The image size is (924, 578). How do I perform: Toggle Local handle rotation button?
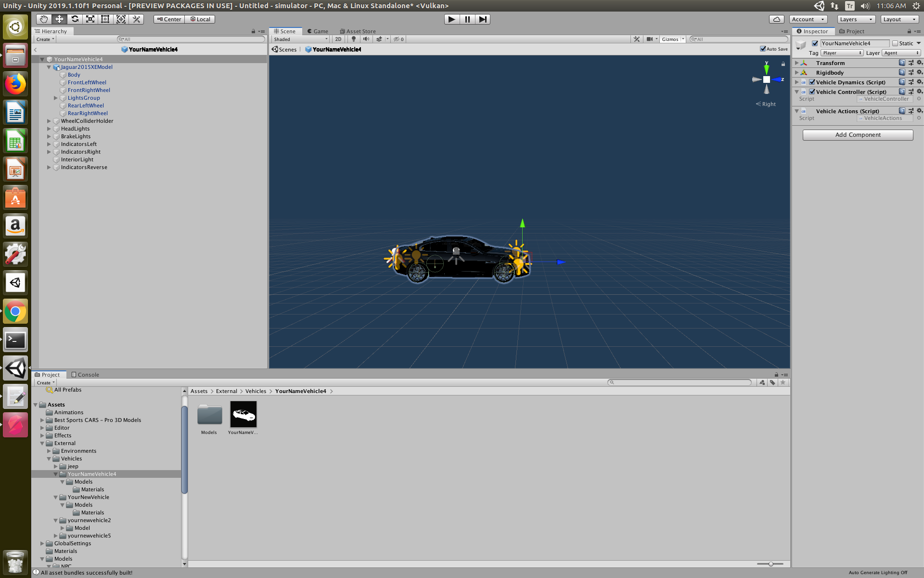pos(200,19)
